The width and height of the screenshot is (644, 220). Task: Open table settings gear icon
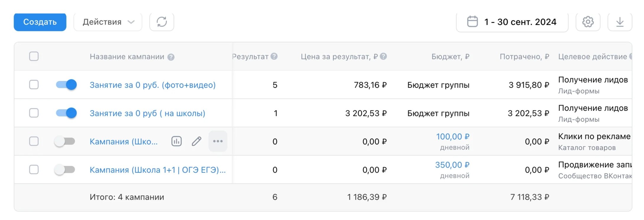click(x=588, y=22)
